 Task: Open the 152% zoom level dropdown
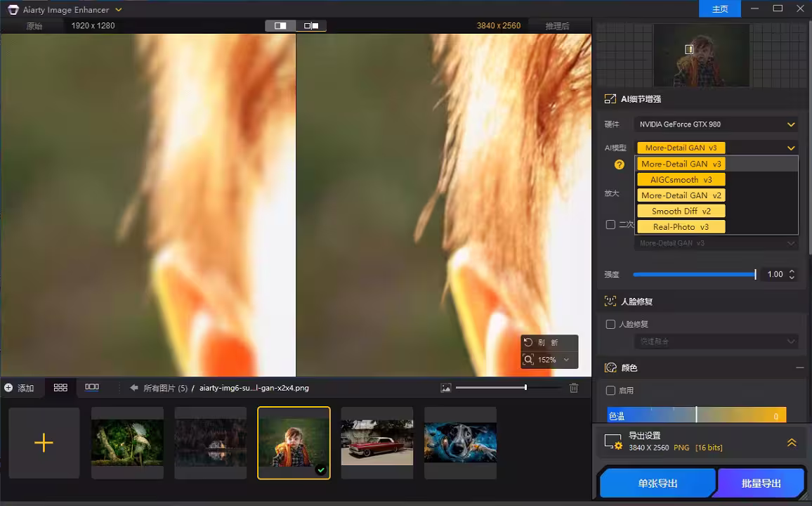click(x=566, y=359)
